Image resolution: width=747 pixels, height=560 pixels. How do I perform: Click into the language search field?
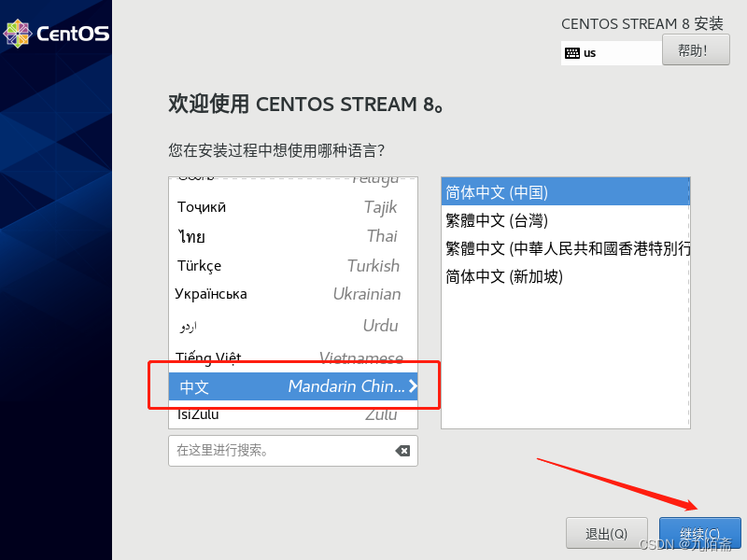point(293,451)
